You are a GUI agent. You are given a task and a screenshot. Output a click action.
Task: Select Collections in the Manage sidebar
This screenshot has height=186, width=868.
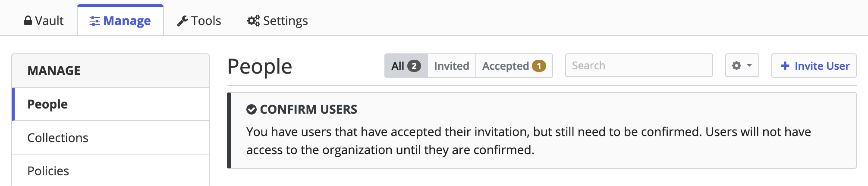[x=110, y=138]
